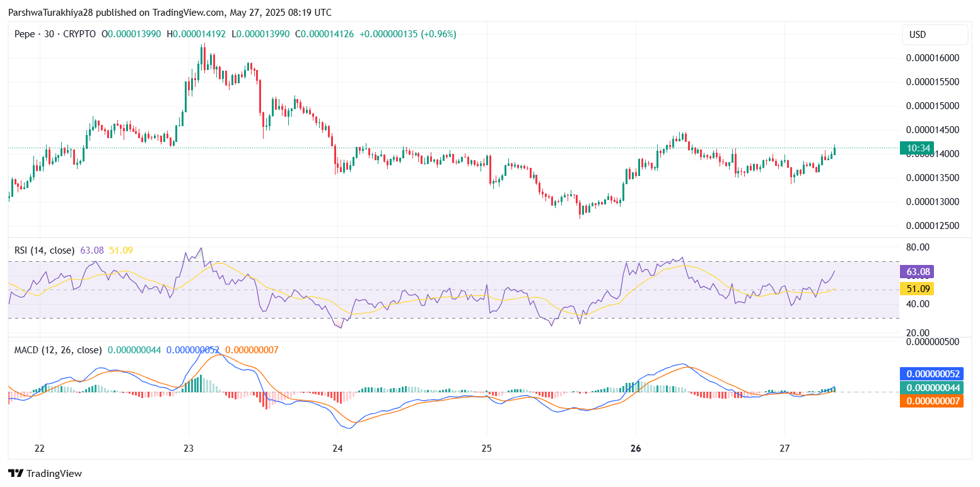Select date 24 on the time axis
Image resolution: width=980 pixels, height=487 pixels.
pyautogui.click(x=337, y=449)
